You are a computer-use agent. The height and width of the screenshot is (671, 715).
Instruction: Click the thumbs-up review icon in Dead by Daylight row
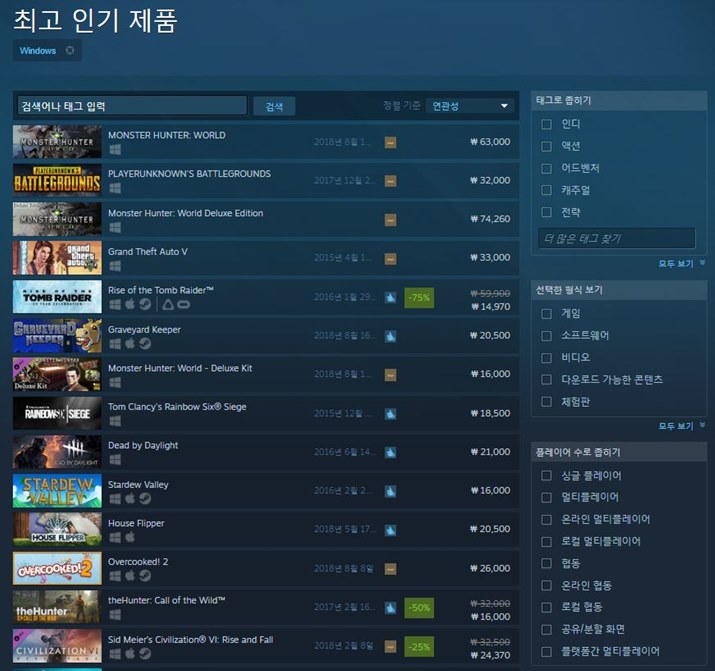[x=390, y=452]
